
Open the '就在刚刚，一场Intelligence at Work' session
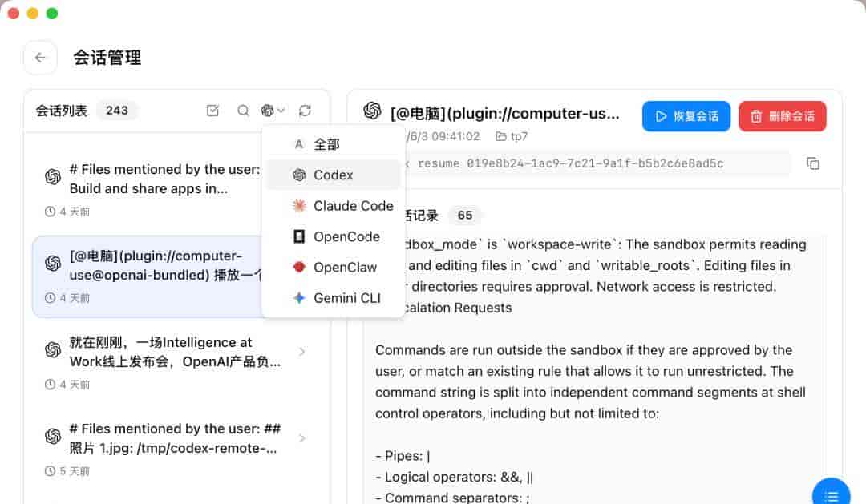pyautogui.click(x=176, y=362)
